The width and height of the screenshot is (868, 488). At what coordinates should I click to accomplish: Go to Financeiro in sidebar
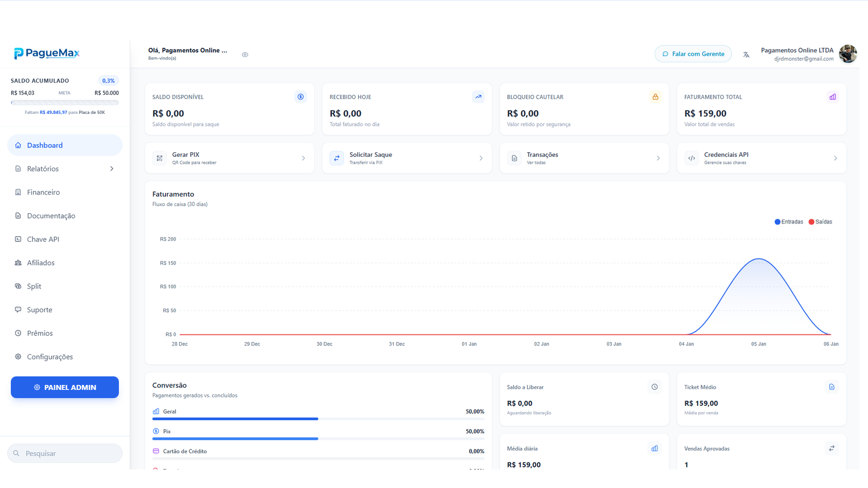pyautogui.click(x=43, y=192)
